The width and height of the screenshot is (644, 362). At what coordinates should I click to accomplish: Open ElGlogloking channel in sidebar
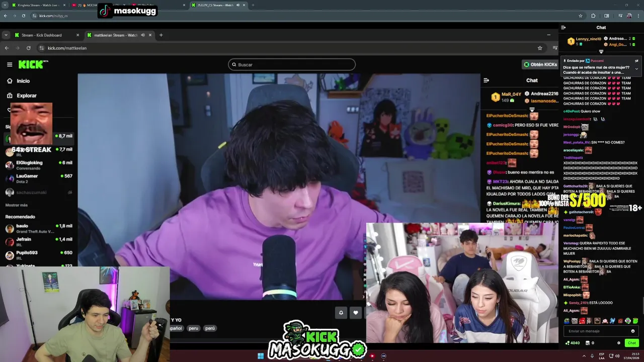[39, 165]
